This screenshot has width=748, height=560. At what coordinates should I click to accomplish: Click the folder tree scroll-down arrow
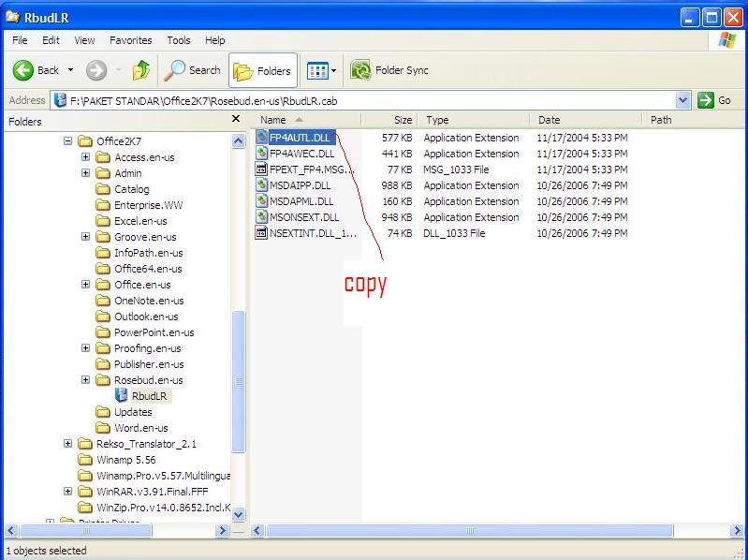tap(238, 514)
